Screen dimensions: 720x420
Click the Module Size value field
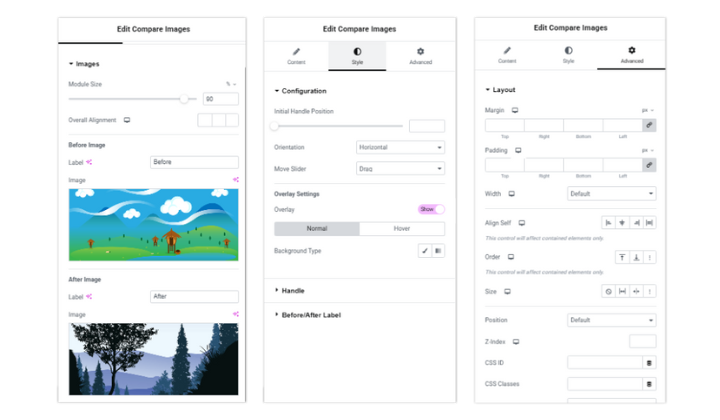tap(221, 99)
